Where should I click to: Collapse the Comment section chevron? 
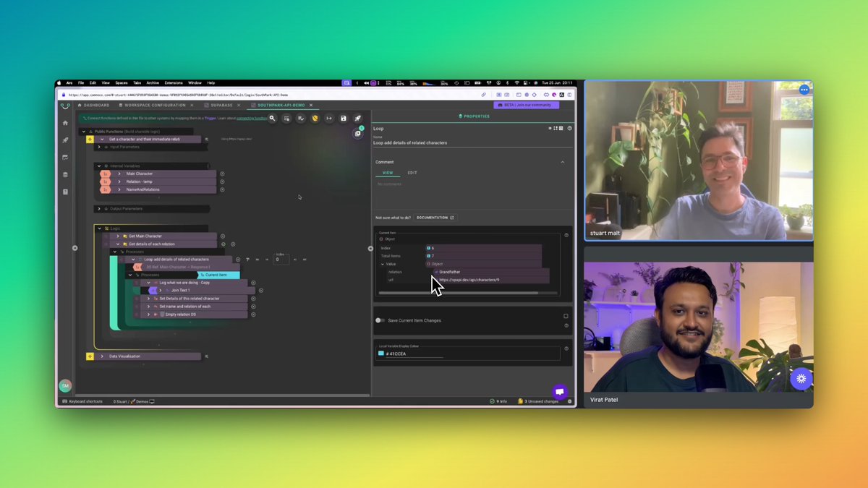(x=563, y=162)
